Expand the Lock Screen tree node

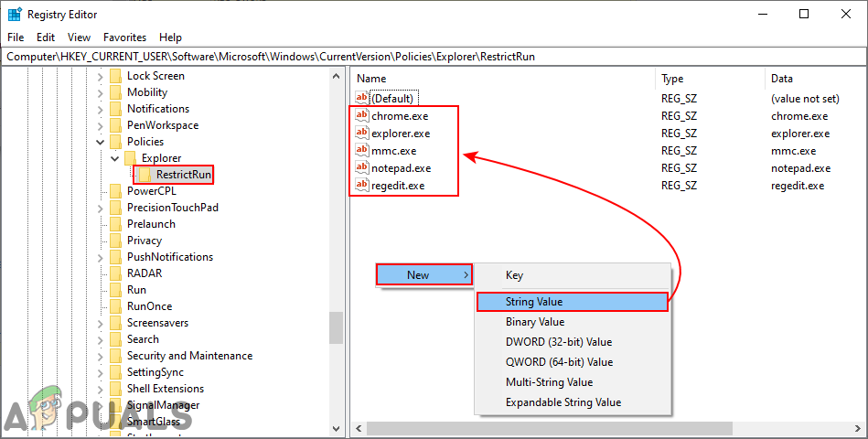[101, 77]
